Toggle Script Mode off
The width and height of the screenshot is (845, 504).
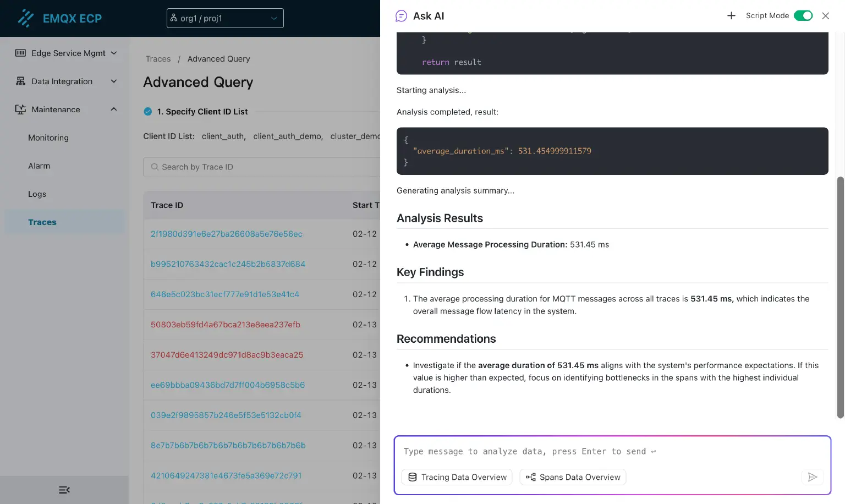point(803,15)
